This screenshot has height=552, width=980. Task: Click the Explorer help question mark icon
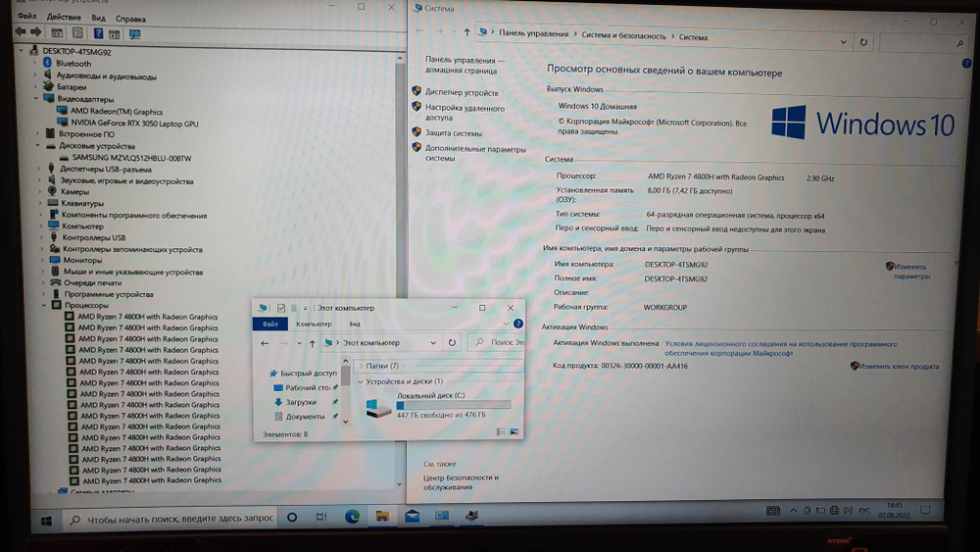[518, 324]
